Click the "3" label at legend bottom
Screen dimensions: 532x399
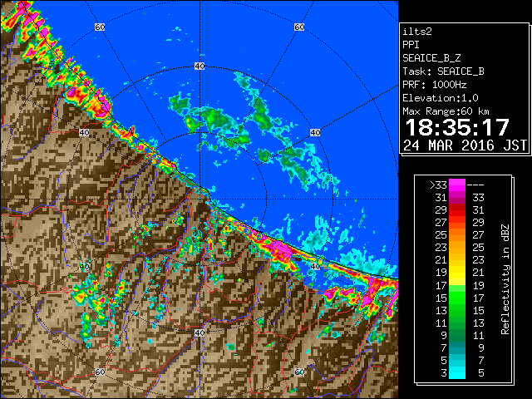tap(444, 373)
